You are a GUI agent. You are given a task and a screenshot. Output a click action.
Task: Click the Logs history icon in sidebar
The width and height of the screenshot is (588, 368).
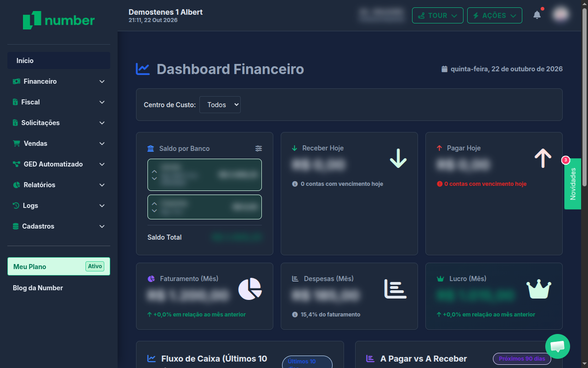pyautogui.click(x=16, y=206)
